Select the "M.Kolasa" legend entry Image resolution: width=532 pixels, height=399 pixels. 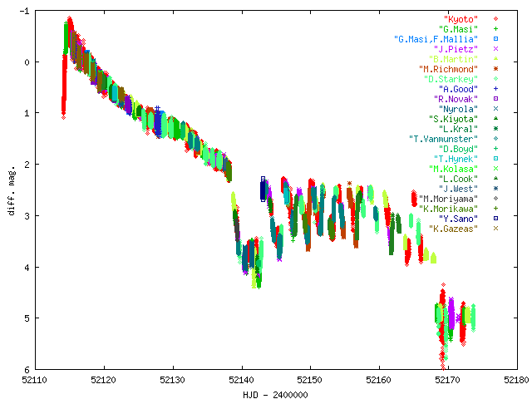[x=454, y=169]
